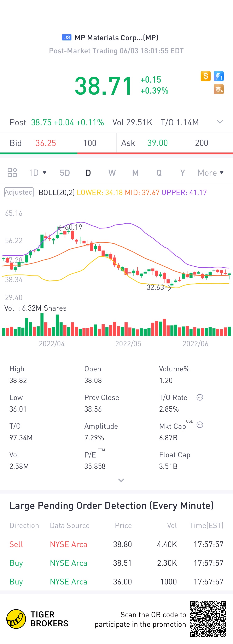The height and width of the screenshot is (644, 233).
Task: Tap the orange dollar sign icon
Action: (206, 76)
